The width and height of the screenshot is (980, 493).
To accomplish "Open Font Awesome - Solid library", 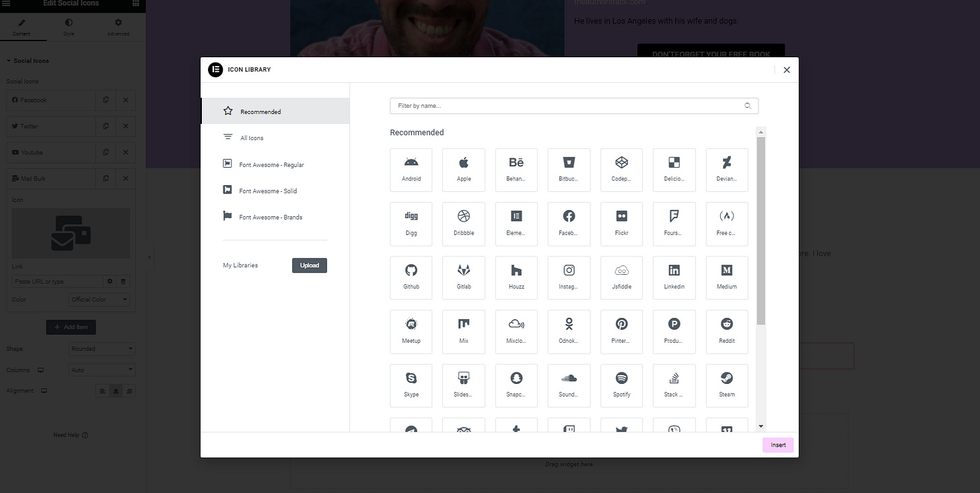I will pyautogui.click(x=275, y=191).
